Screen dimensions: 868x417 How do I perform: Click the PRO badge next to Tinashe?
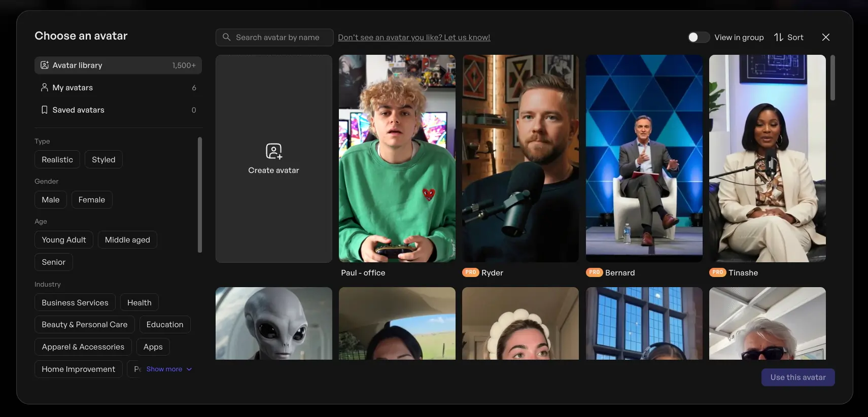pyautogui.click(x=718, y=272)
